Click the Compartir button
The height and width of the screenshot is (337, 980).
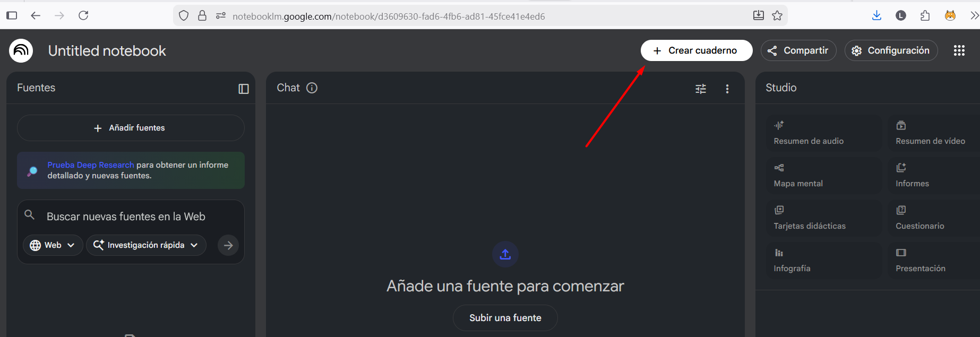798,50
